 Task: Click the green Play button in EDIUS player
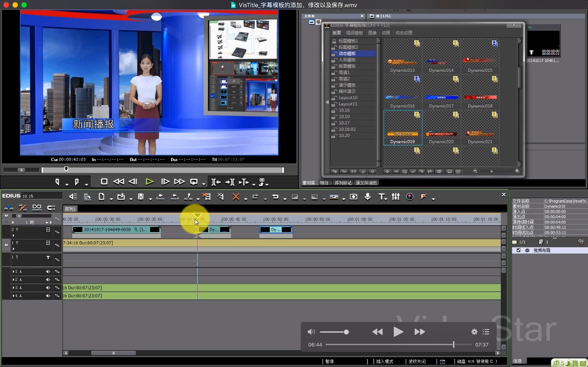pyautogui.click(x=150, y=181)
